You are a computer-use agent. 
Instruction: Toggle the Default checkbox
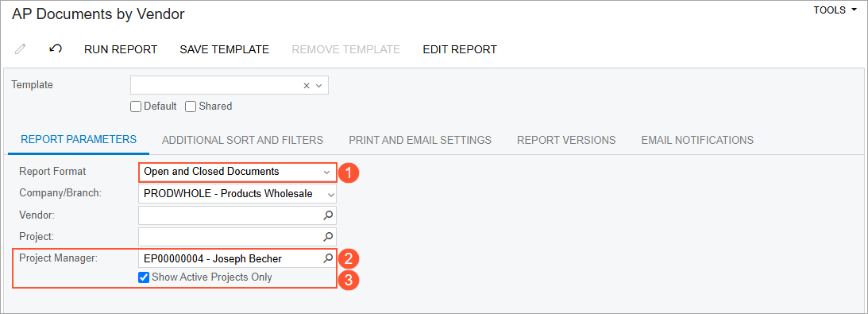[136, 107]
